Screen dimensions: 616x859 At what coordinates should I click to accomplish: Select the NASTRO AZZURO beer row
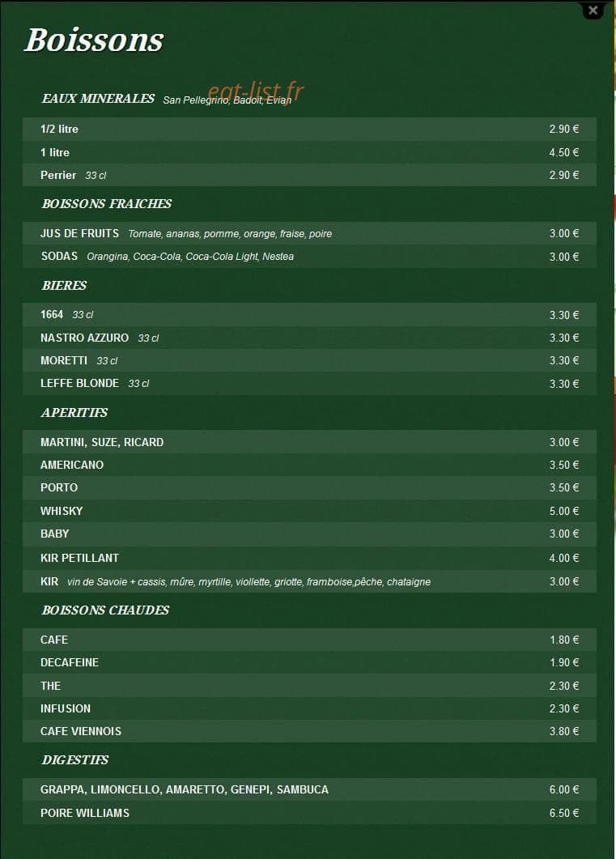coord(309,338)
